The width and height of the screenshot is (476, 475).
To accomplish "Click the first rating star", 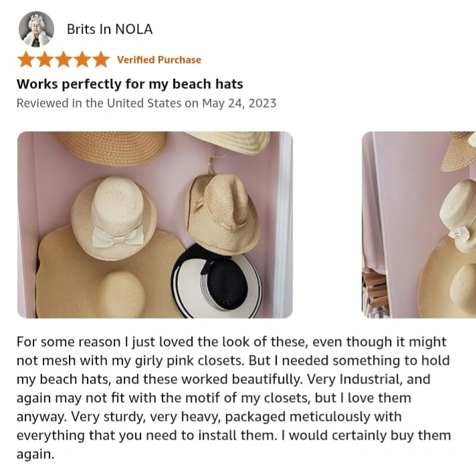I will click(25, 60).
